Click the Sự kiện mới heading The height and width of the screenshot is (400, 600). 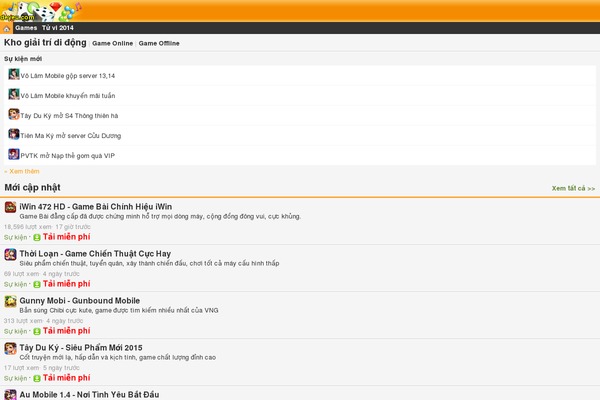[x=23, y=59]
